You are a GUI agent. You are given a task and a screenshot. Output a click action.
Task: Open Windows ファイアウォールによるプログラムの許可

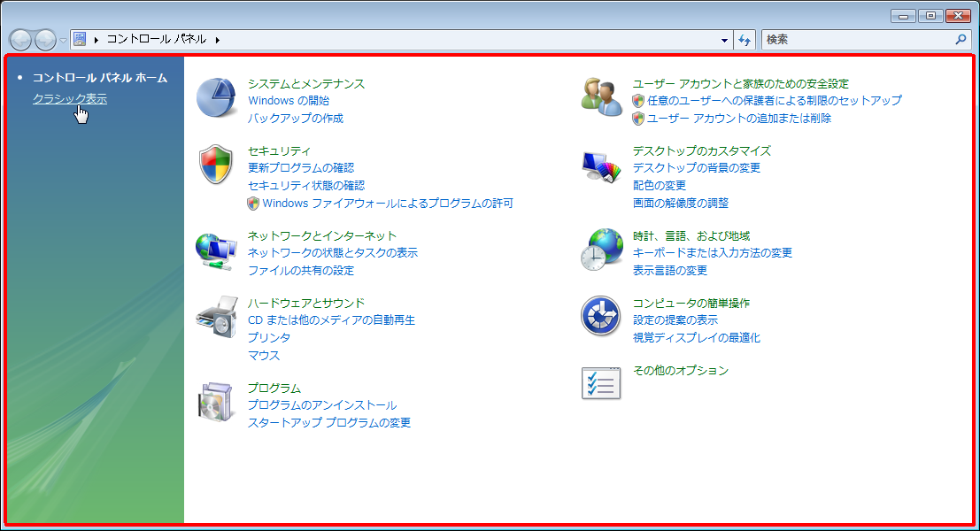tap(388, 203)
